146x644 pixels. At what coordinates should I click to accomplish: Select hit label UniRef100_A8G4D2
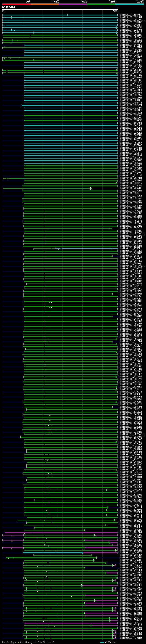click(131, 50)
